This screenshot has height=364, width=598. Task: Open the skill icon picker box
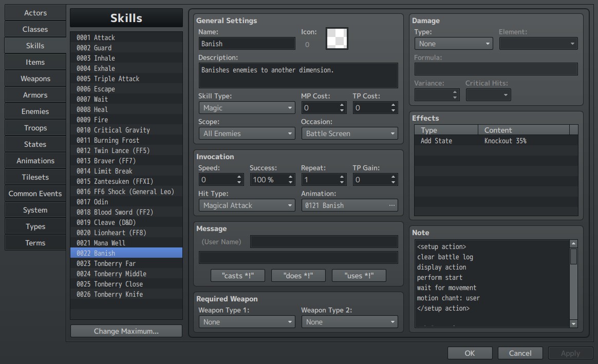pyautogui.click(x=337, y=38)
